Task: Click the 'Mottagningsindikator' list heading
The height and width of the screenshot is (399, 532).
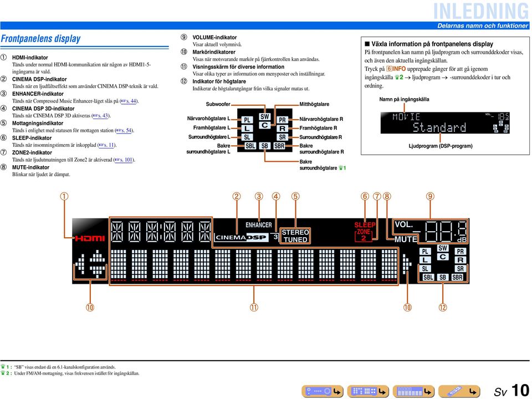Action: point(38,123)
